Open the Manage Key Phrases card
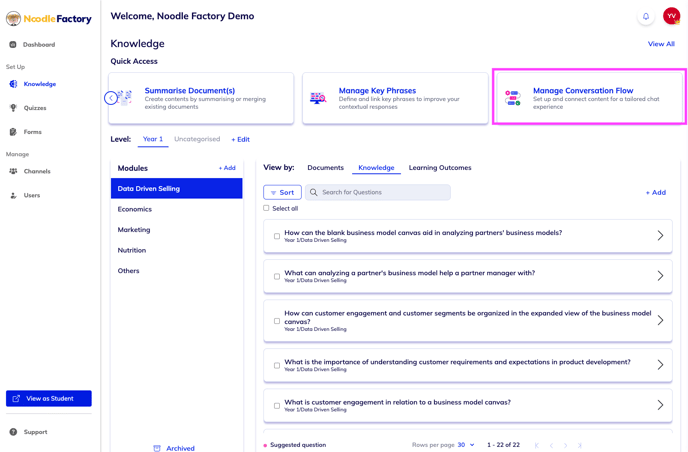Viewport: 688px width, 452px height. coord(395,98)
